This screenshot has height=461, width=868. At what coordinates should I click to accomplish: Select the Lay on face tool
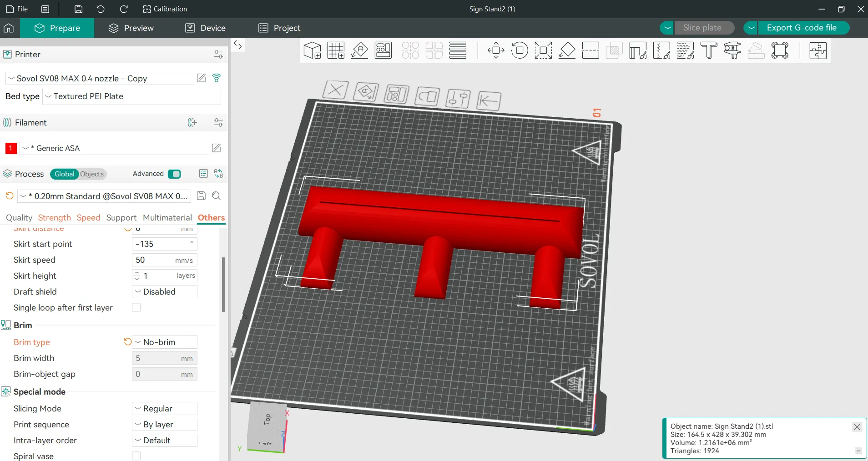point(567,50)
